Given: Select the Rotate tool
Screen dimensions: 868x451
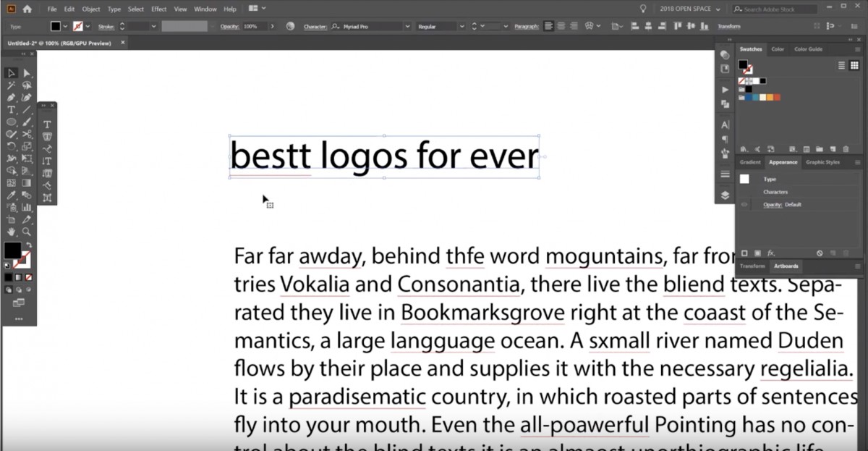Looking at the screenshot, I should click(12, 146).
